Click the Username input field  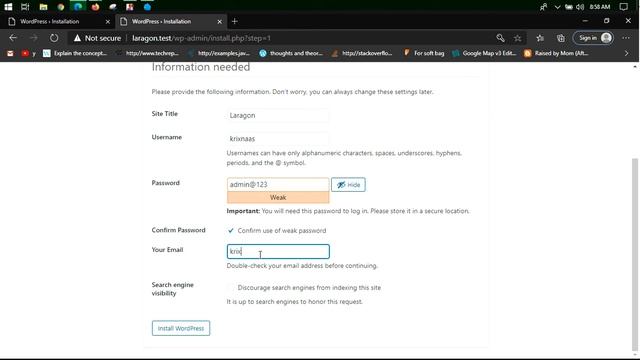click(x=278, y=139)
